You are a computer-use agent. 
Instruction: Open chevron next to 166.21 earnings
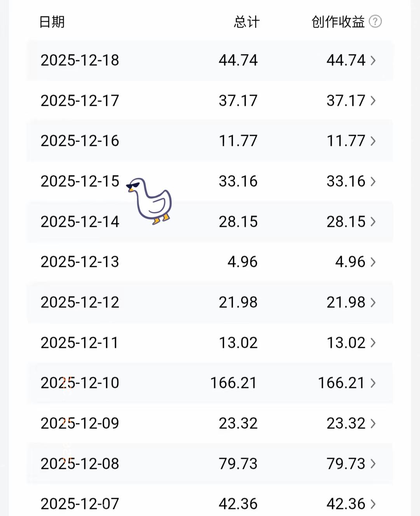[373, 383]
